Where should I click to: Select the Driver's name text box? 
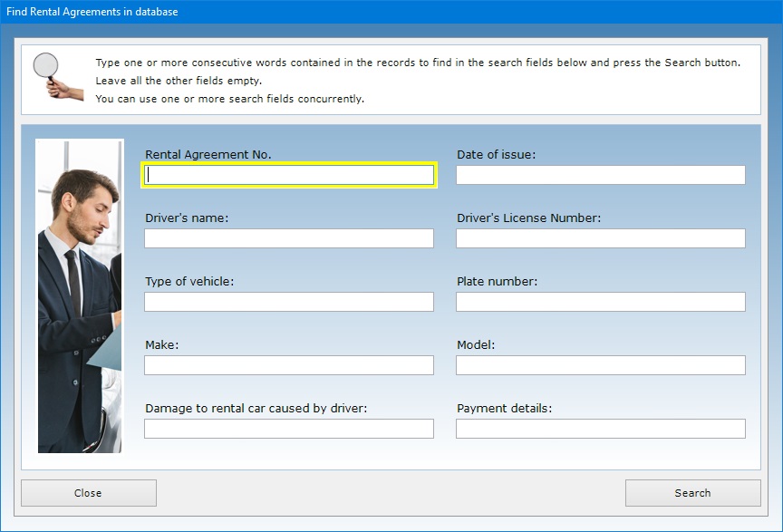289,238
